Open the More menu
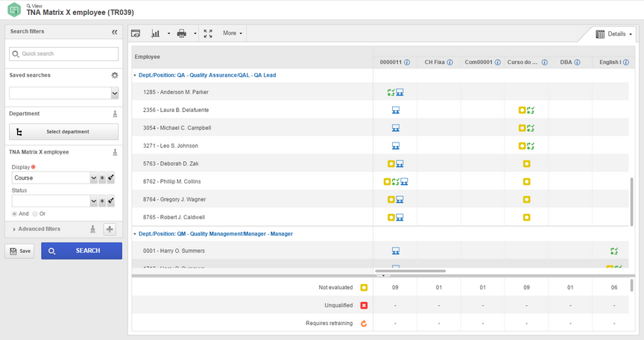644x340 pixels. 233,34
